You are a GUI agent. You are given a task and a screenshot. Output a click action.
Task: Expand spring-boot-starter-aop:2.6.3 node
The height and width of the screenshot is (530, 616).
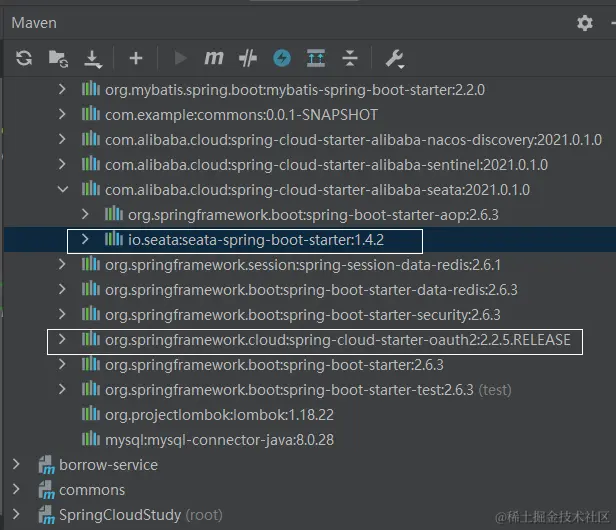(85, 214)
